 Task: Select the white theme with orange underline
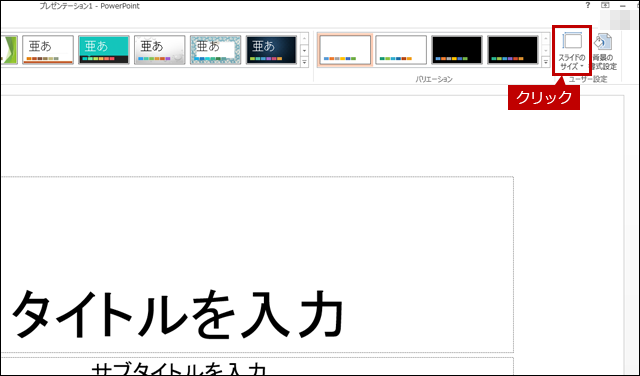tap(48, 50)
